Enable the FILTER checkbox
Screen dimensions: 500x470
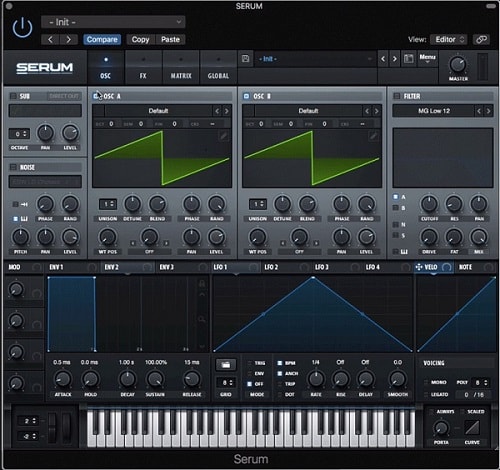(x=396, y=96)
